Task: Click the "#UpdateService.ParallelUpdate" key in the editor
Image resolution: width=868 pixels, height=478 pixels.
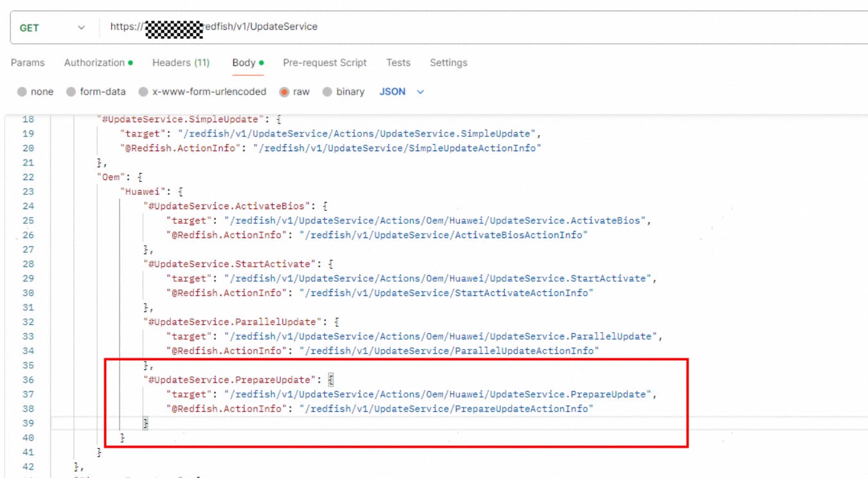Action: 233,322
